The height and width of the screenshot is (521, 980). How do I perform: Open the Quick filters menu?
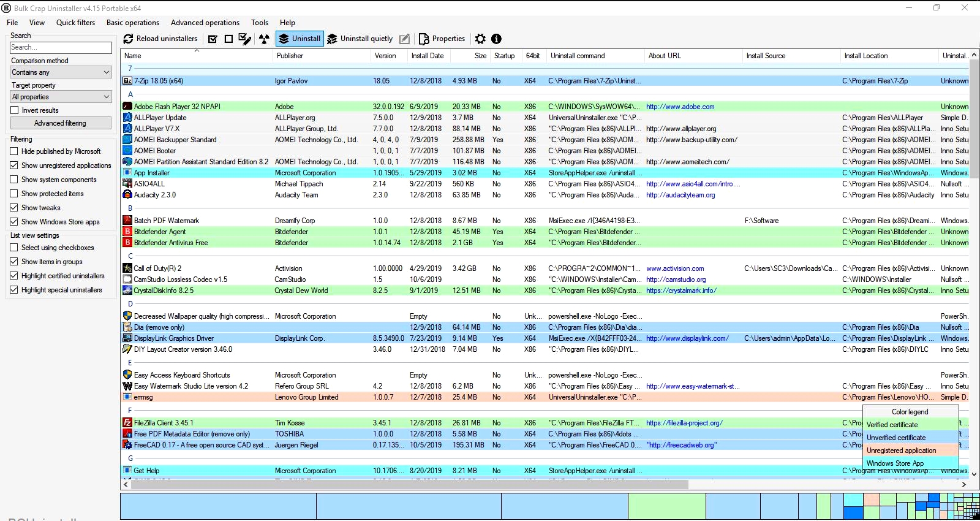[76, 23]
